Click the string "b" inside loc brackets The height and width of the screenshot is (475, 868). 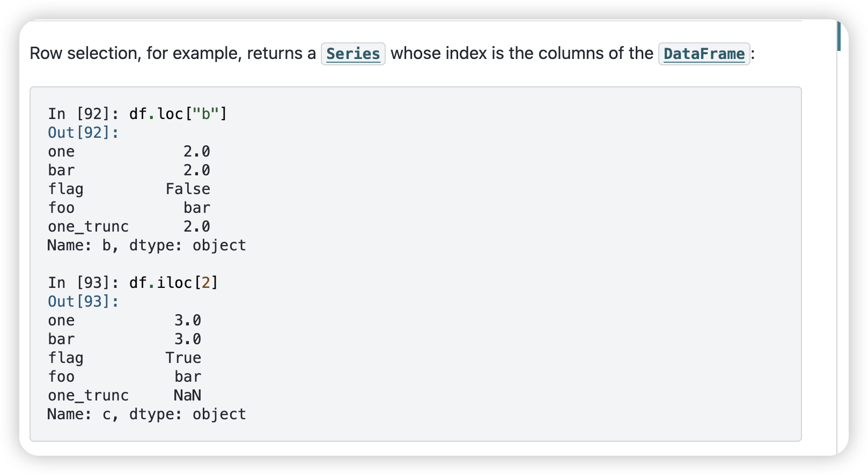coord(205,114)
